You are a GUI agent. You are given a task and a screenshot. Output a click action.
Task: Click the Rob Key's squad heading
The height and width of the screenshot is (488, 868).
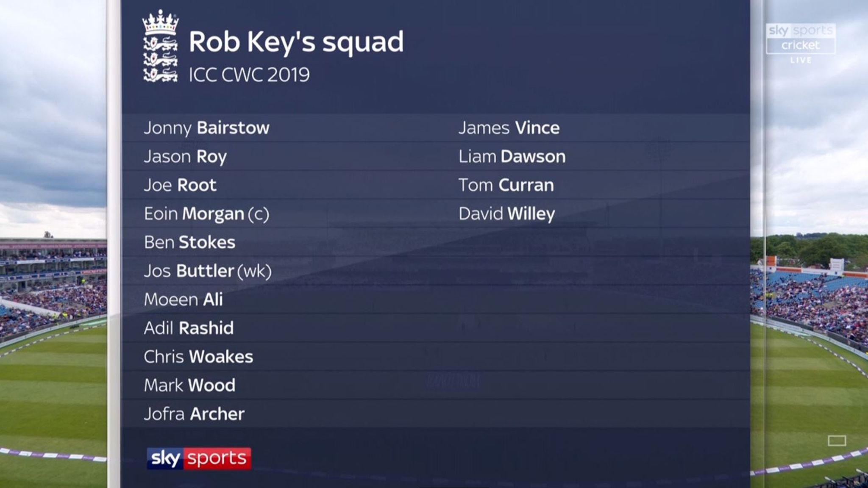click(296, 42)
